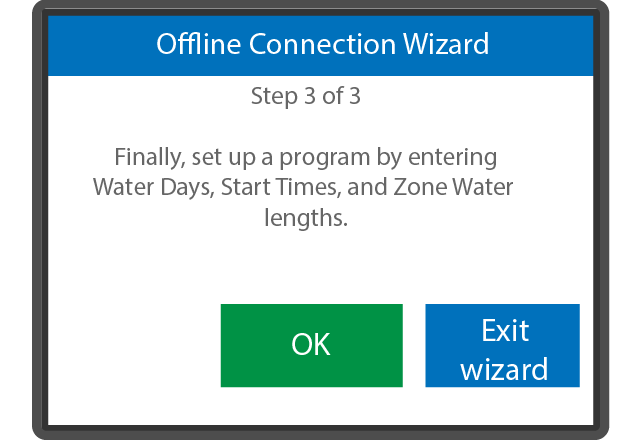Click the word Wizard in the header
Image resolution: width=640 pixels, height=440 pixels.
(446, 44)
